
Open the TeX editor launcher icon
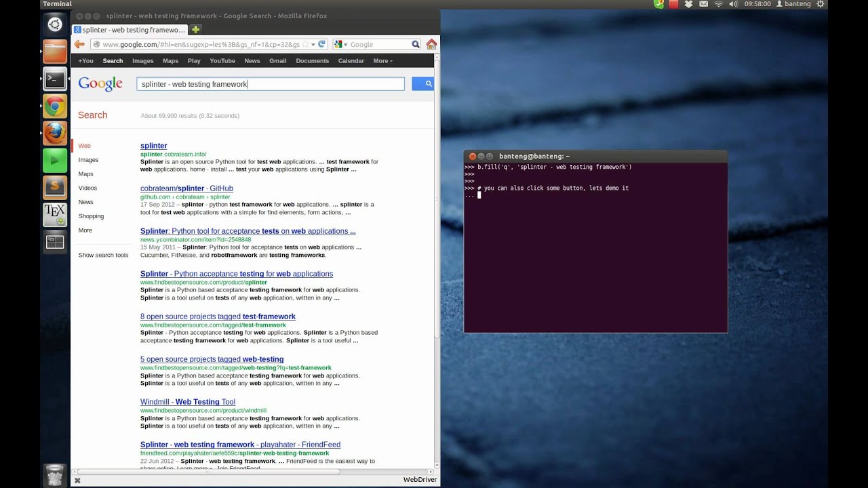(x=55, y=215)
